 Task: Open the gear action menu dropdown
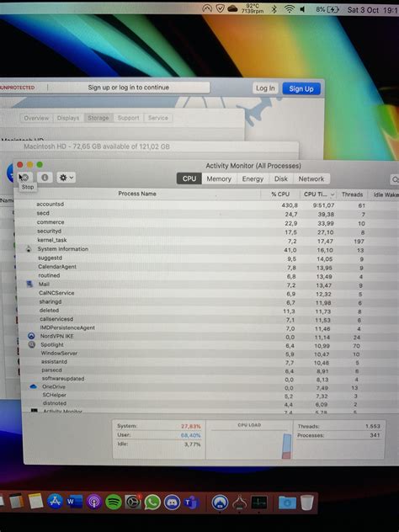point(66,178)
